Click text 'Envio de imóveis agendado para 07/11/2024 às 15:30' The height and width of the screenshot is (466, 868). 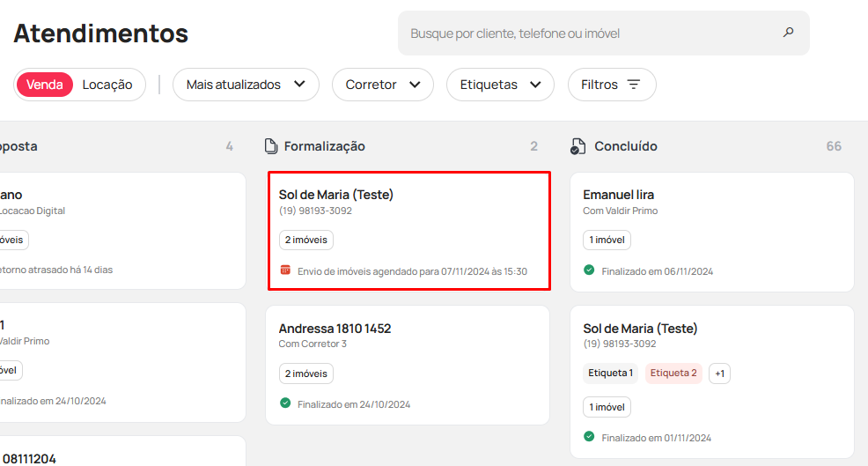click(x=412, y=271)
